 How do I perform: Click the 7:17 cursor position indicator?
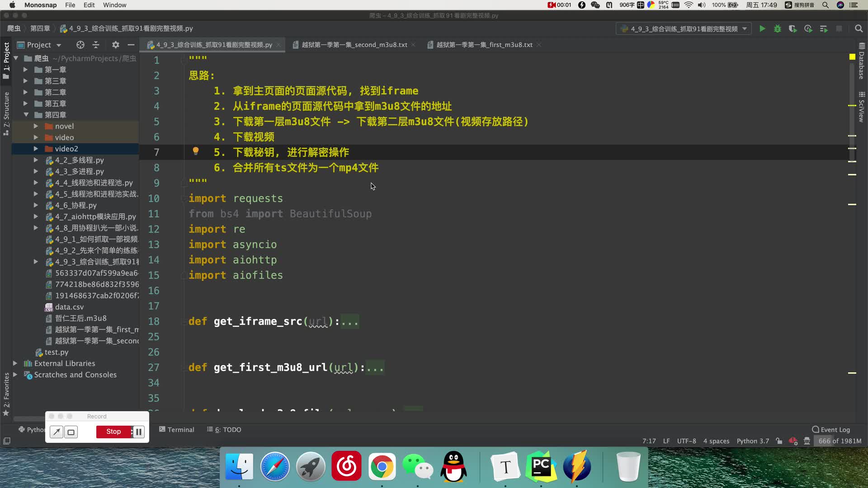click(x=649, y=441)
